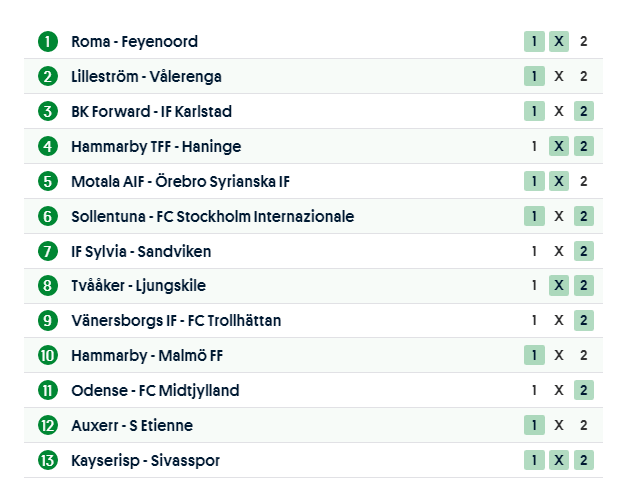Click the number 5 badge for Motala AIF
Viewport: 632px width, 488px height.
(x=47, y=181)
